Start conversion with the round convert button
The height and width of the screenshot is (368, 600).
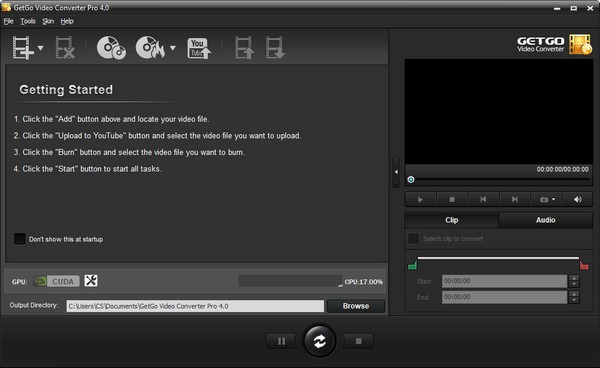coord(320,341)
